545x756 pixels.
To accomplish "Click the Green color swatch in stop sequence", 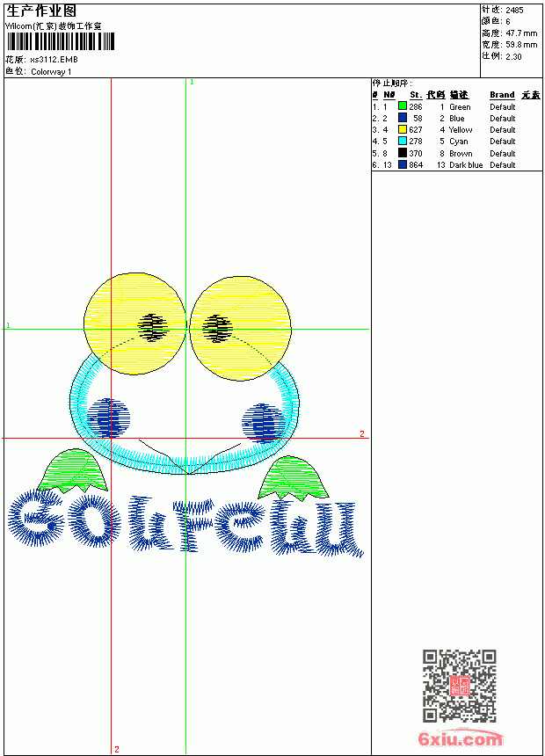I will tap(403, 106).
